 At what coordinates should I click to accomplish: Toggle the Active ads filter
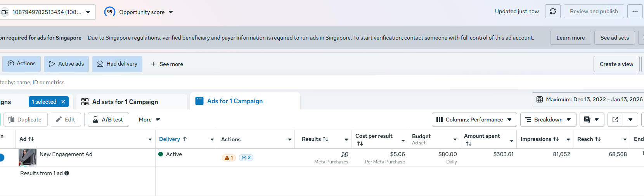[66, 64]
